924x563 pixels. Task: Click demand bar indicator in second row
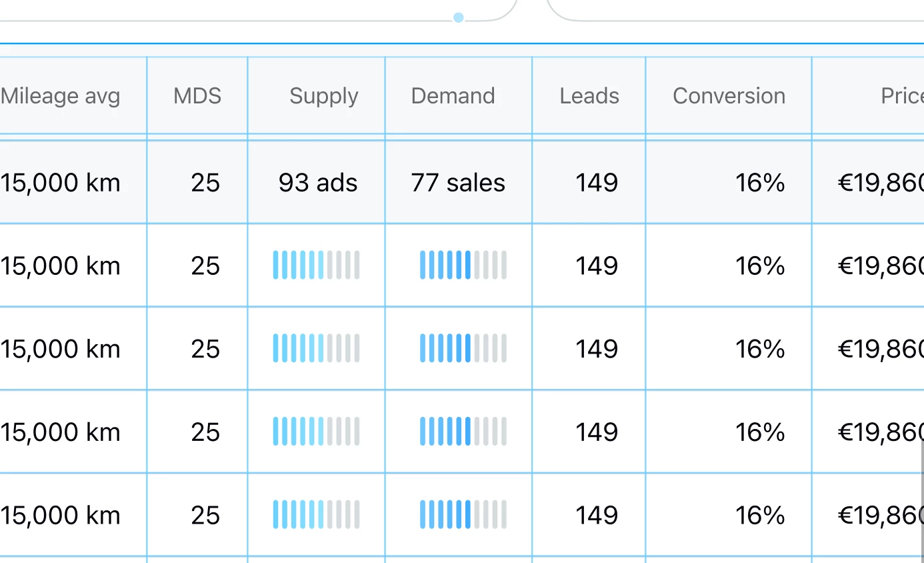[463, 265]
